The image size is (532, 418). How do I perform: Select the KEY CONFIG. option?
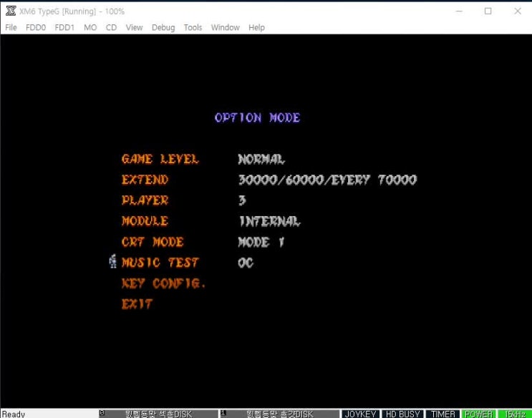pos(163,283)
